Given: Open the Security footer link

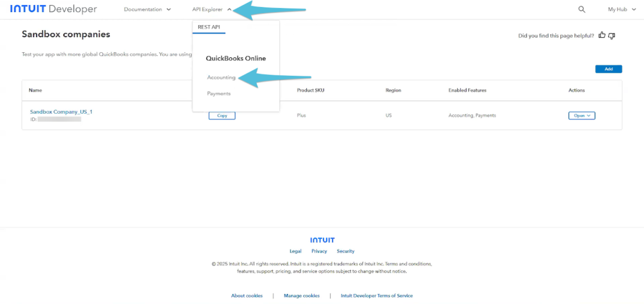Looking at the screenshot, I should pyautogui.click(x=346, y=251).
